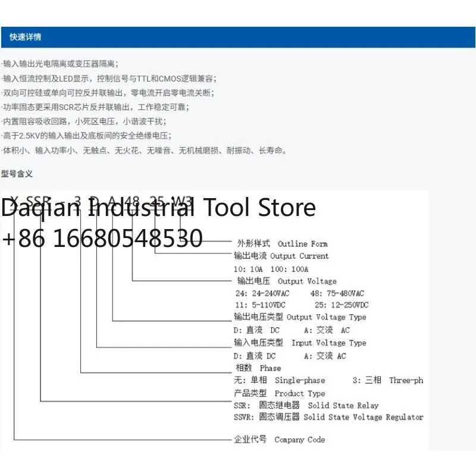Viewport: 476px width, 476px height.
Task: Click the '100: 100A' current value
Action: (x=289, y=270)
